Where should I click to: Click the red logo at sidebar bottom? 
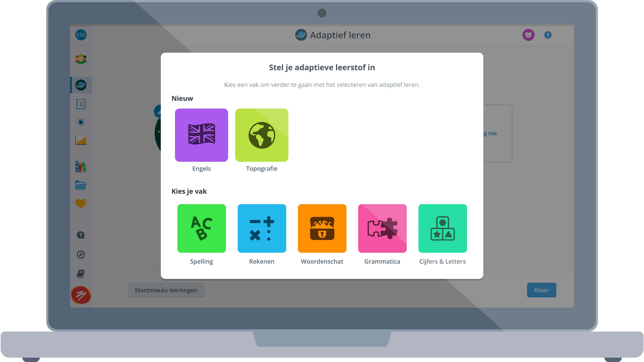point(81,295)
